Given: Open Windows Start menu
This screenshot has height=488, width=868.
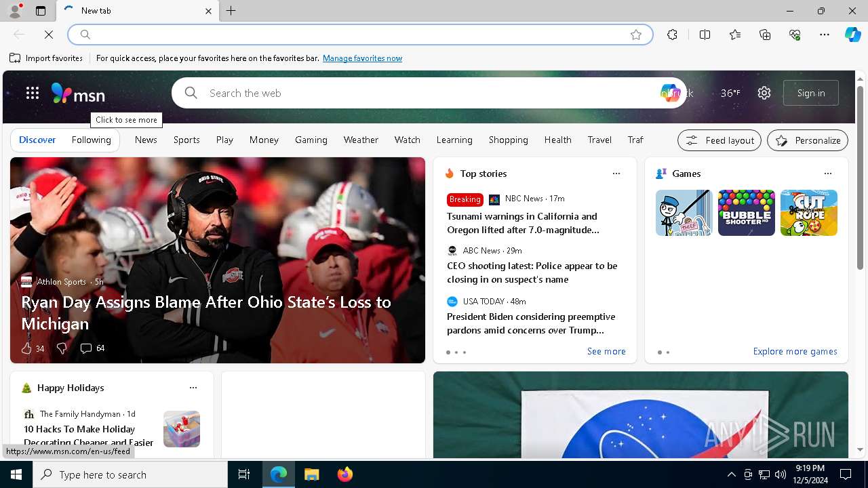Looking at the screenshot, I should pos(16,474).
